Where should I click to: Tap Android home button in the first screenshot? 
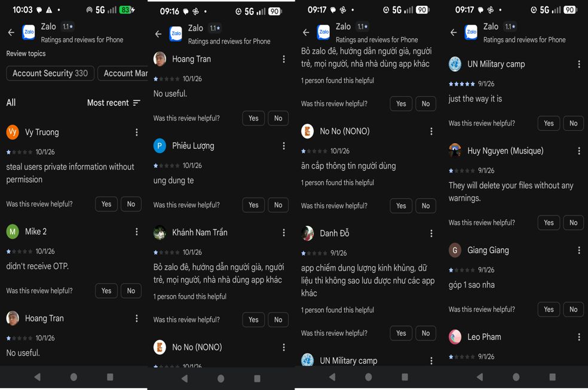pos(73,377)
